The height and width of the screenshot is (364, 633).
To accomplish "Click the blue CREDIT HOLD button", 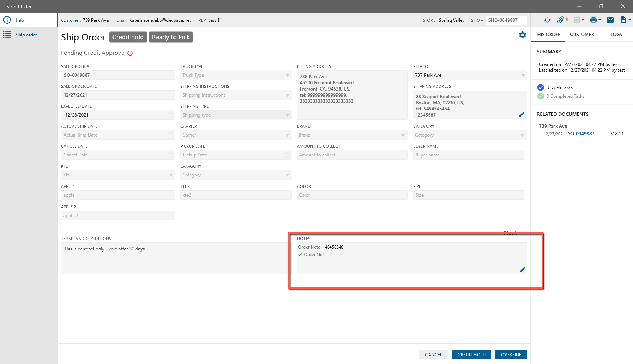I will (x=471, y=355).
